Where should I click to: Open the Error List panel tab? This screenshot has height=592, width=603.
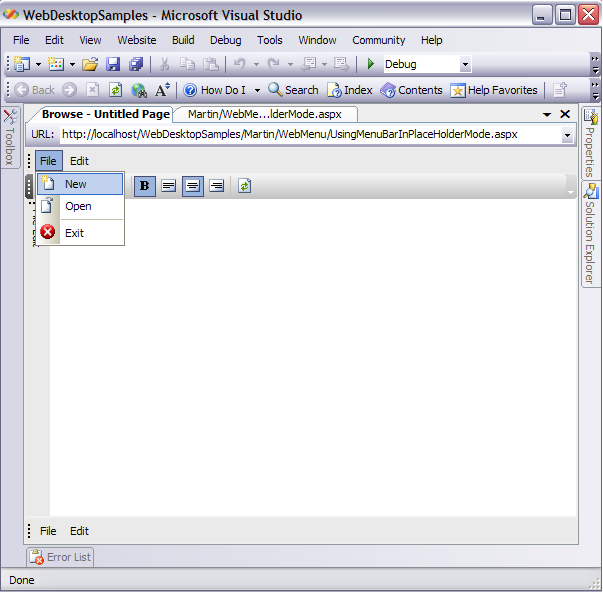[60, 557]
